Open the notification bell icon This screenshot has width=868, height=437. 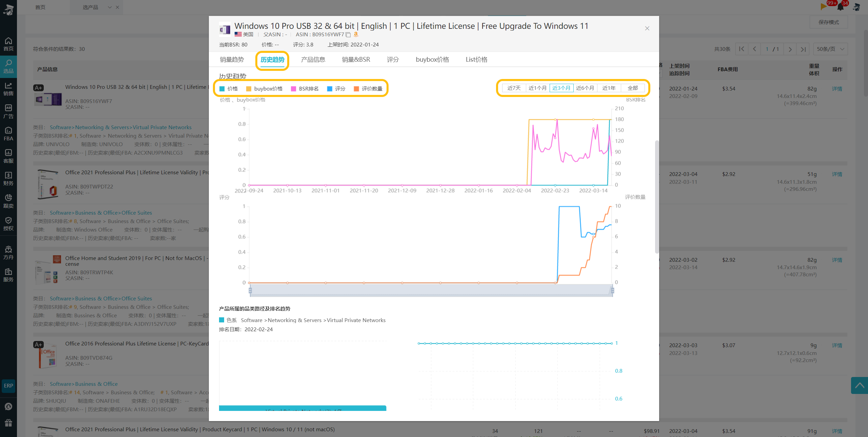tap(841, 7)
